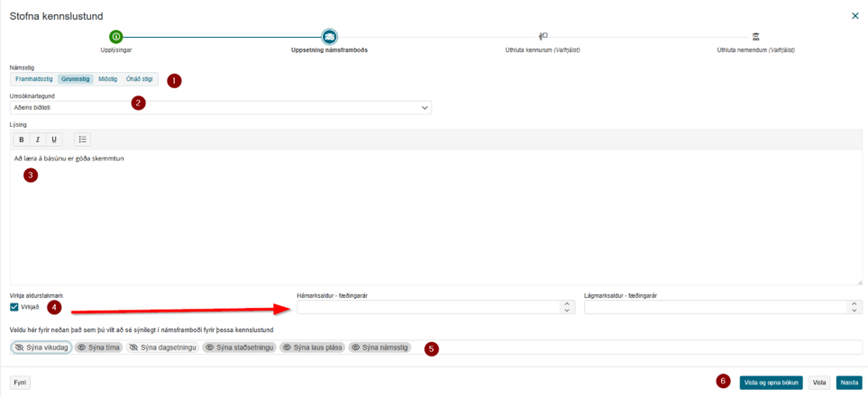This screenshot has width=868, height=397.
Task: Open the Umsóknartegund dropdown
Action: 221,107
